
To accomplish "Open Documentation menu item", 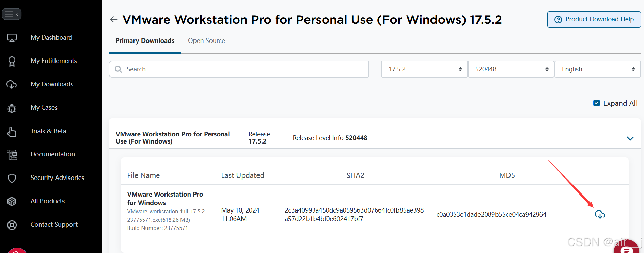I will [53, 154].
